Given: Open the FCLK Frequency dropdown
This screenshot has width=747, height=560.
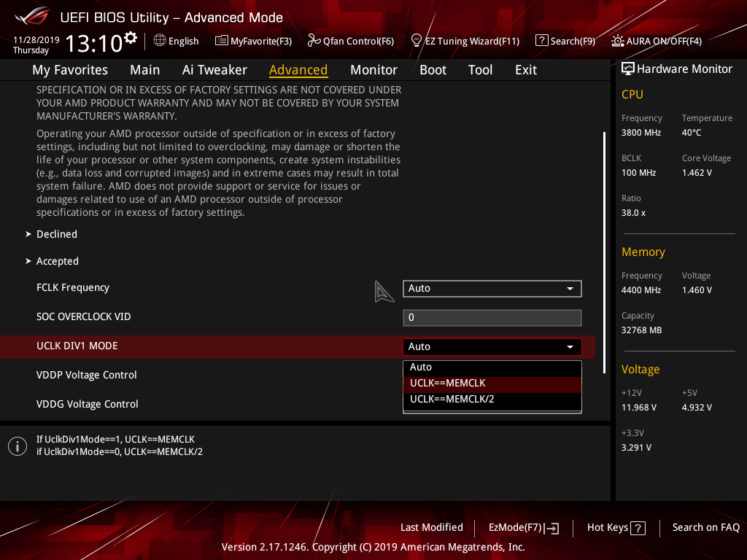Looking at the screenshot, I should pos(492,289).
